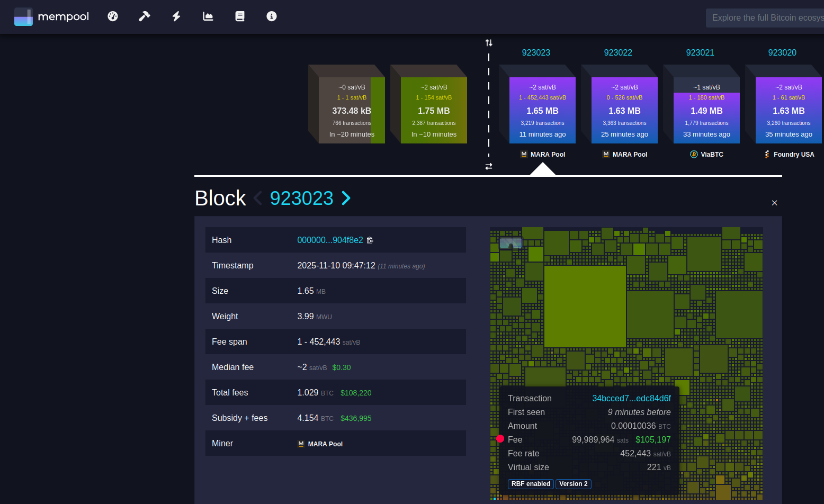Image resolution: width=824 pixels, height=504 pixels.
Task: Flip timeline direction with left-right arrows icon
Action: [x=489, y=166]
